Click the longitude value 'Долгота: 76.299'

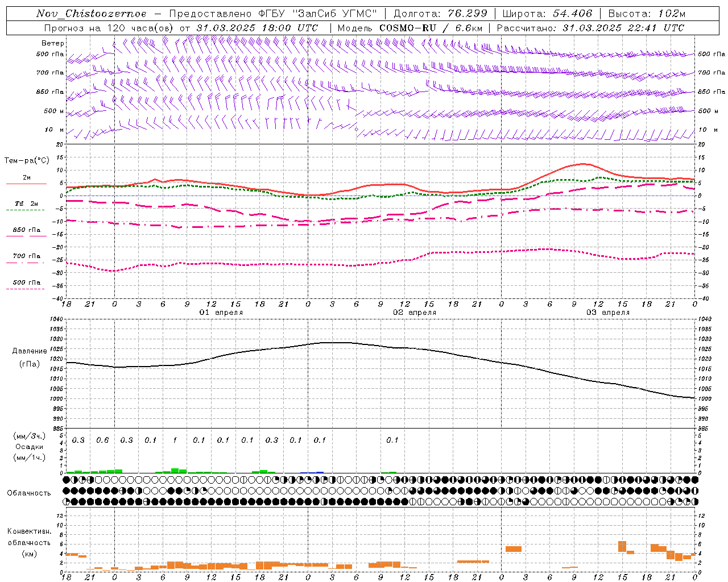coord(440,14)
